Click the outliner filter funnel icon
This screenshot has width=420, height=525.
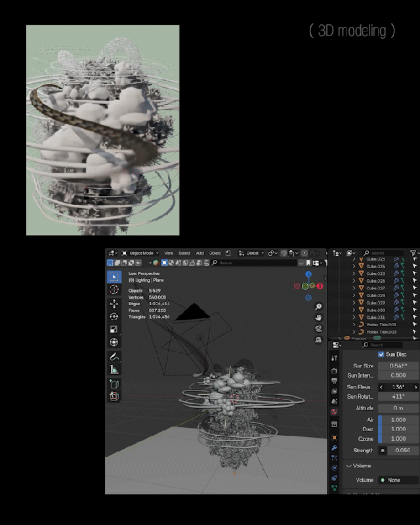coord(413,253)
